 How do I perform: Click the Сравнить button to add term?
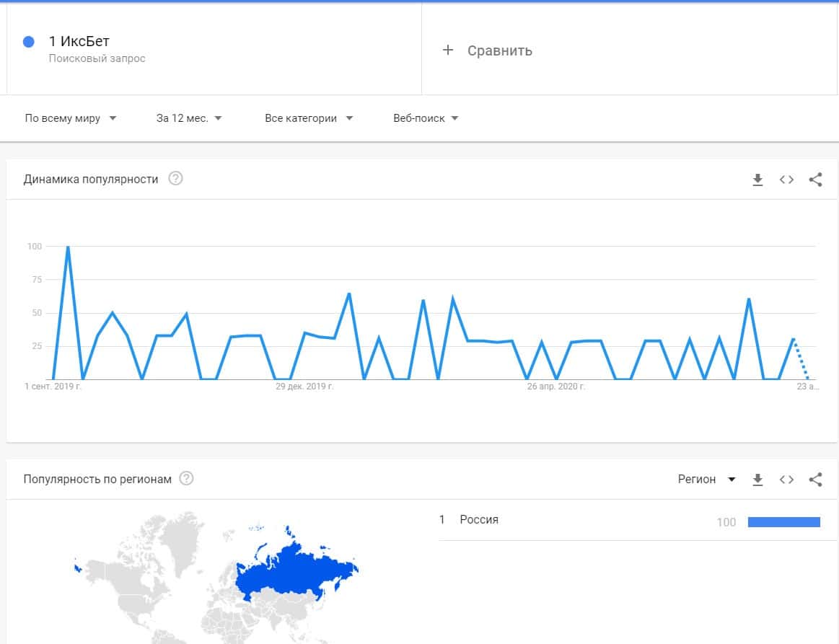coord(499,50)
